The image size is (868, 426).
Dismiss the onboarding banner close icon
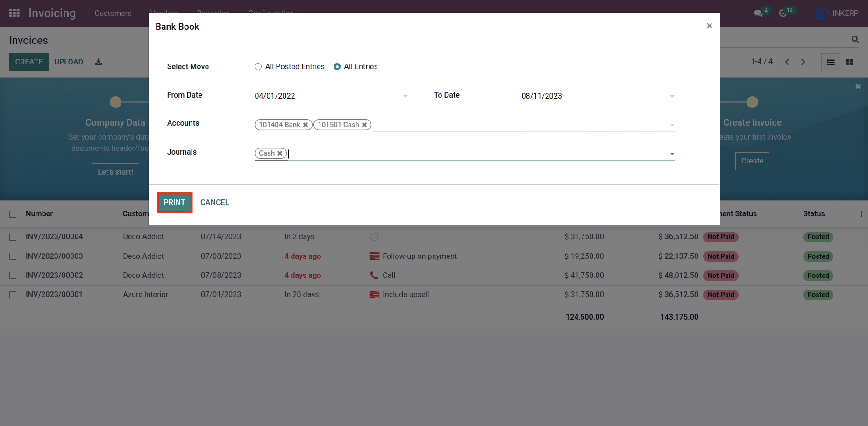(x=858, y=86)
